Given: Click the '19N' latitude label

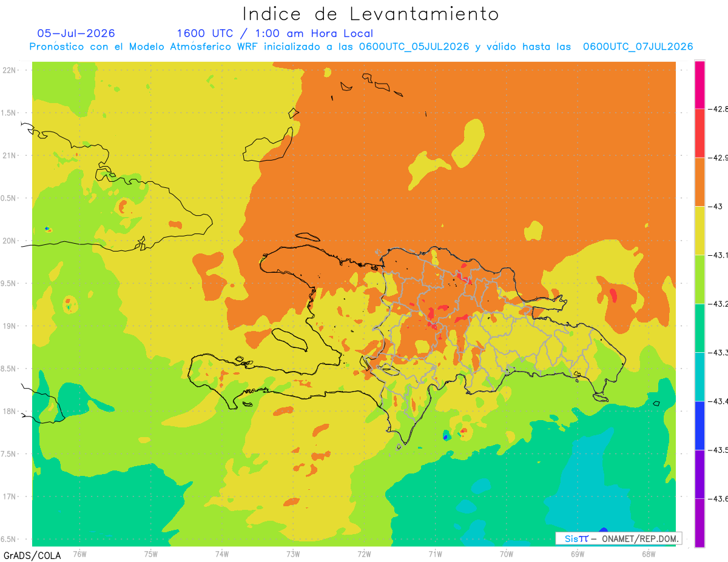Looking at the screenshot, I should click(10, 326).
